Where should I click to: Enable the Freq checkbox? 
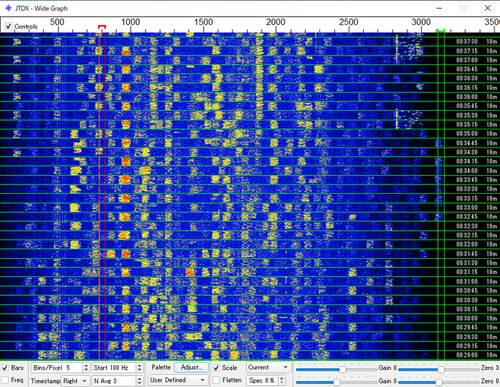tap(5, 380)
